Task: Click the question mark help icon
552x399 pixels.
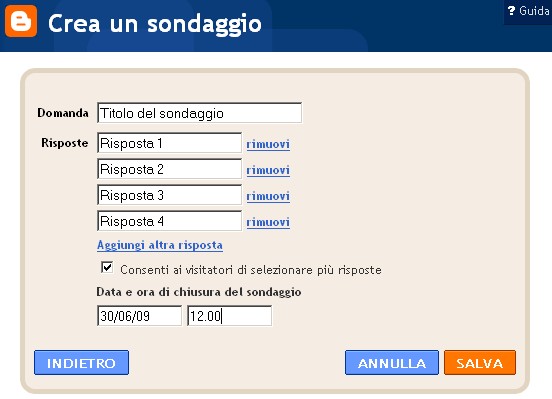Action: click(511, 11)
